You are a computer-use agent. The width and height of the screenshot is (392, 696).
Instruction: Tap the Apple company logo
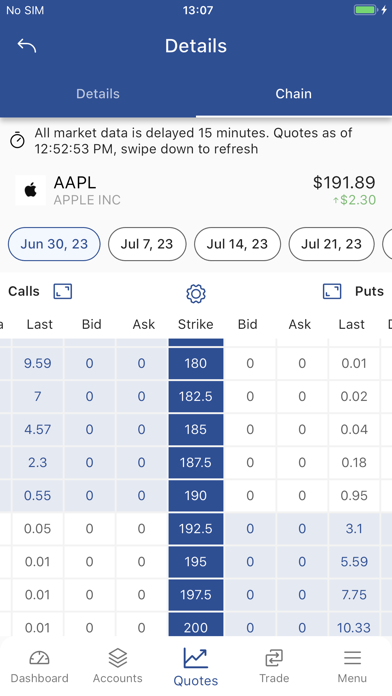click(31, 190)
